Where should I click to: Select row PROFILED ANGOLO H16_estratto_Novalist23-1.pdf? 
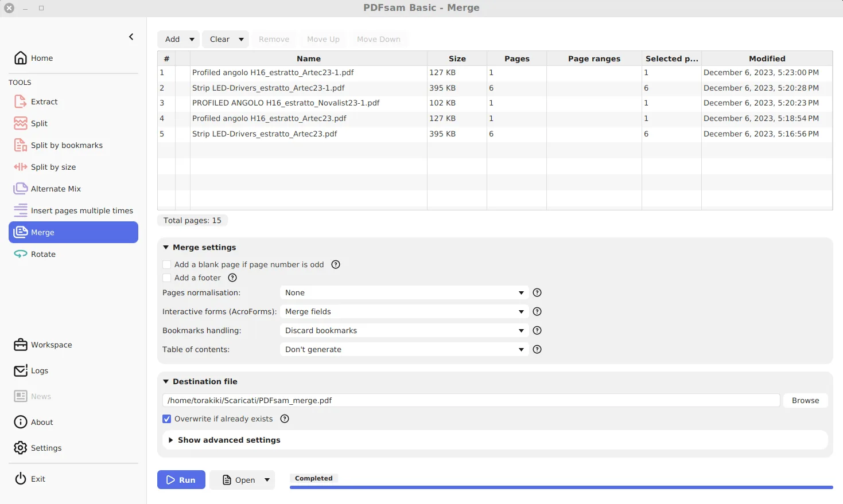(x=495, y=103)
